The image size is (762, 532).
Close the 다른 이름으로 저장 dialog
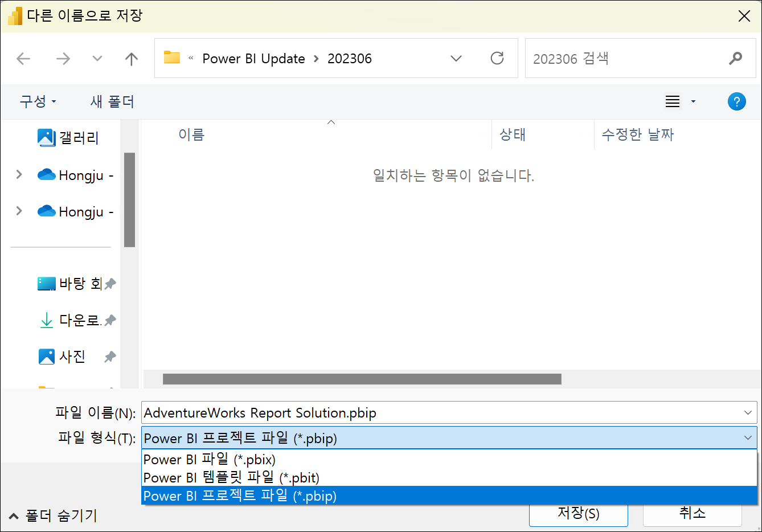click(x=744, y=16)
